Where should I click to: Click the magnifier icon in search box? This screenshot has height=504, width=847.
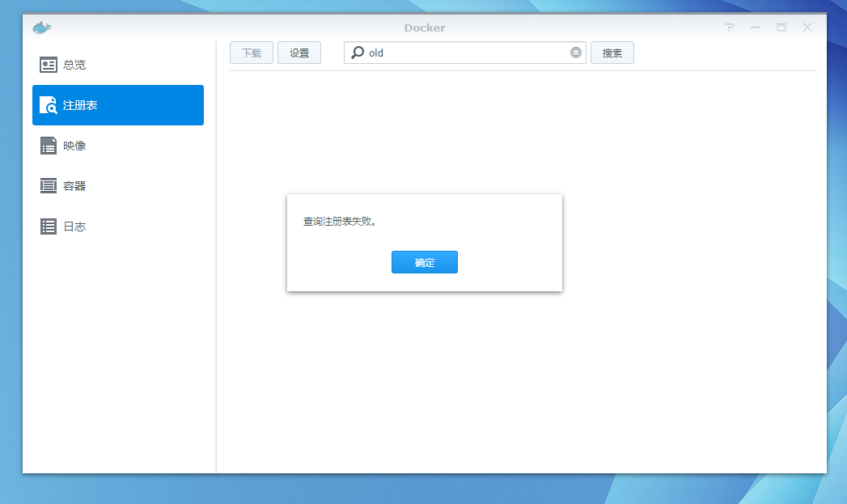[x=357, y=53]
